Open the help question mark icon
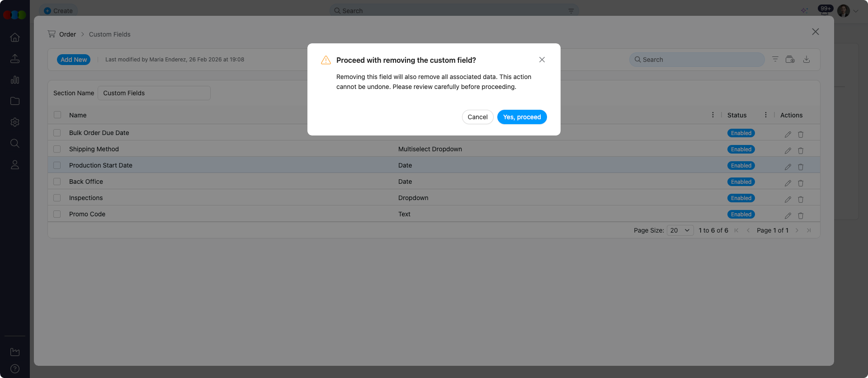 (x=15, y=369)
